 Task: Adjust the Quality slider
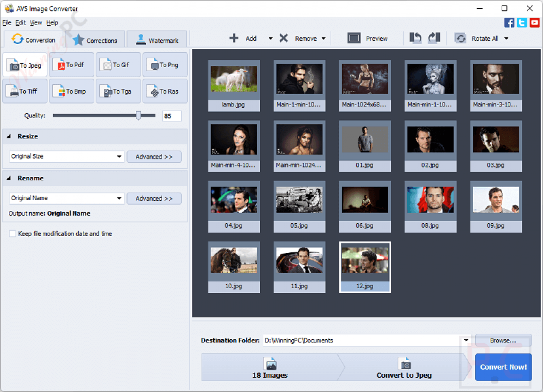(x=139, y=115)
